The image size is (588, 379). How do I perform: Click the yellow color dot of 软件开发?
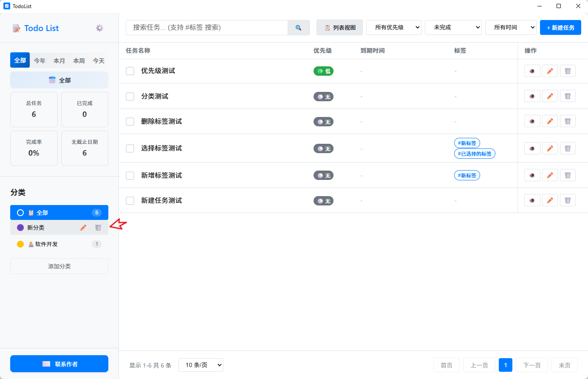point(20,244)
